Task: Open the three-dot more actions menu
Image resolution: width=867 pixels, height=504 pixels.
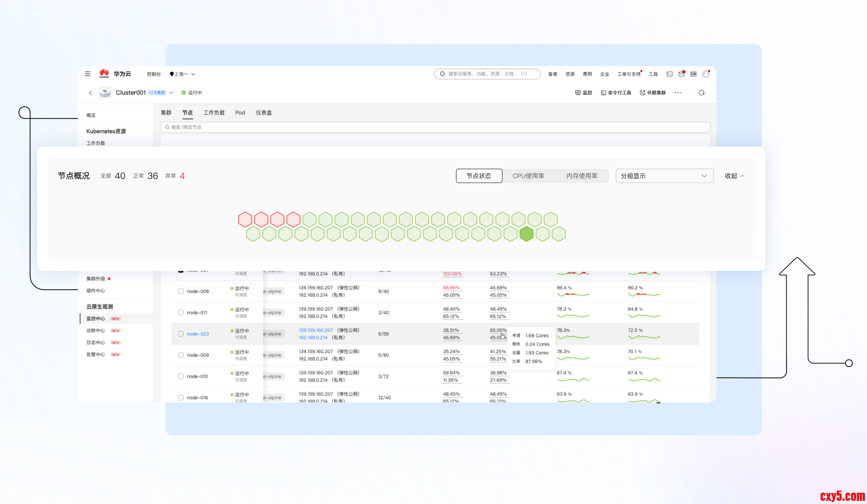Action: (x=678, y=93)
